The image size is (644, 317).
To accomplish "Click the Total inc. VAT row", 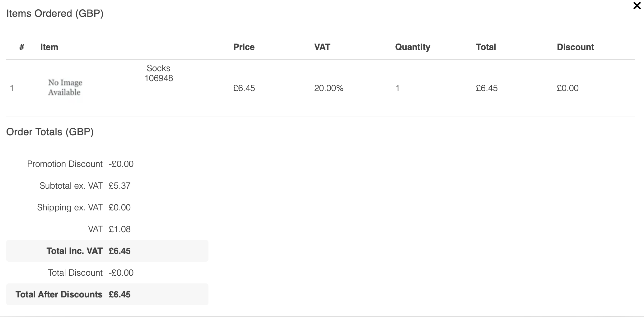I will [107, 251].
